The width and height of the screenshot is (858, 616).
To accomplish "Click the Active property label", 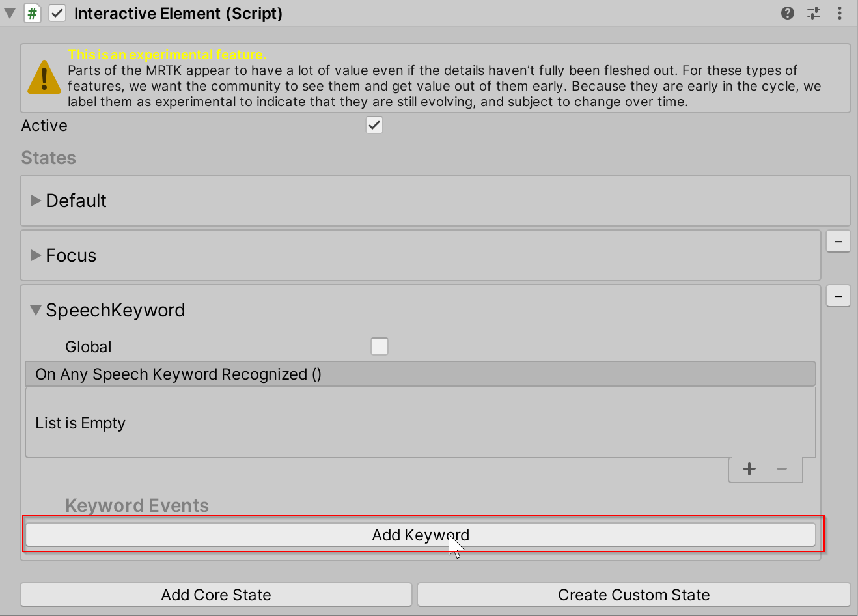I will point(44,125).
